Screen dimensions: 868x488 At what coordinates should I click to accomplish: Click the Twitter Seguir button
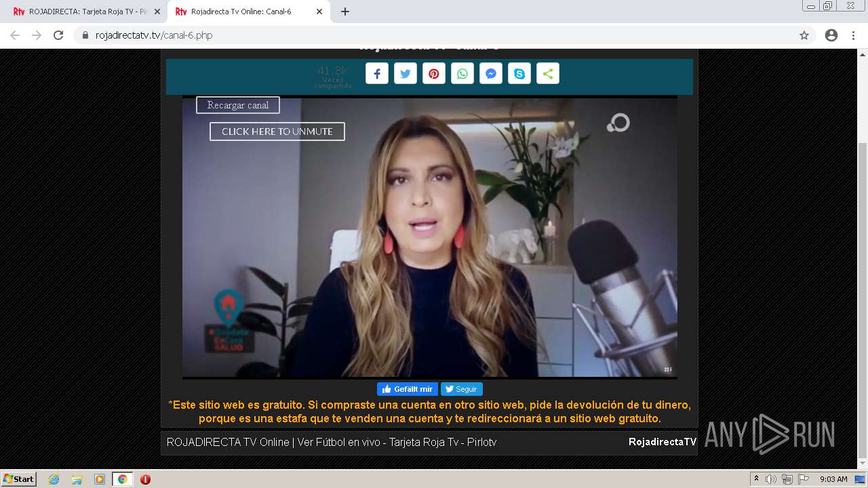462,389
